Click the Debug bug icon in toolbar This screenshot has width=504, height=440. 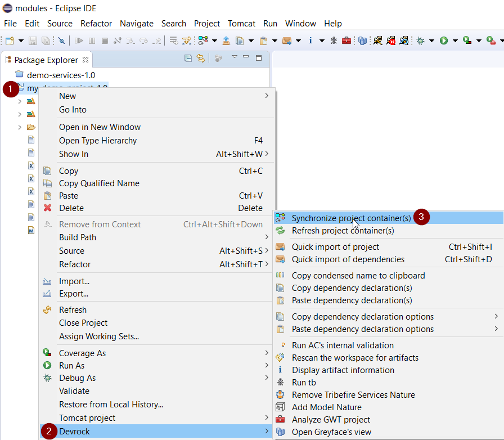click(x=418, y=41)
